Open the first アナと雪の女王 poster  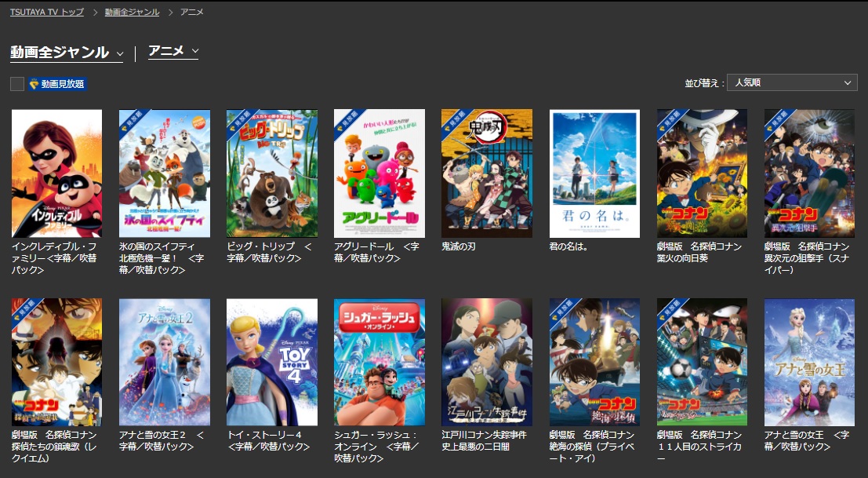click(809, 363)
